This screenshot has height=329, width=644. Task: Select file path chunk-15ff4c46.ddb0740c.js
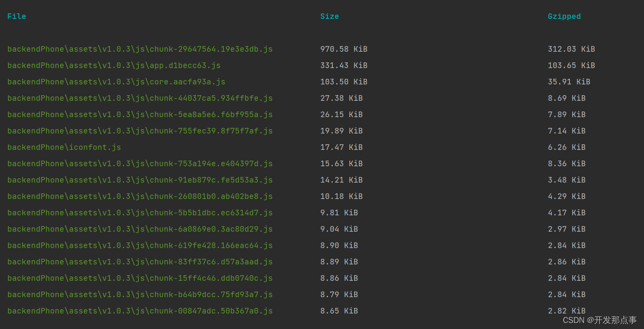tap(140, 278)
